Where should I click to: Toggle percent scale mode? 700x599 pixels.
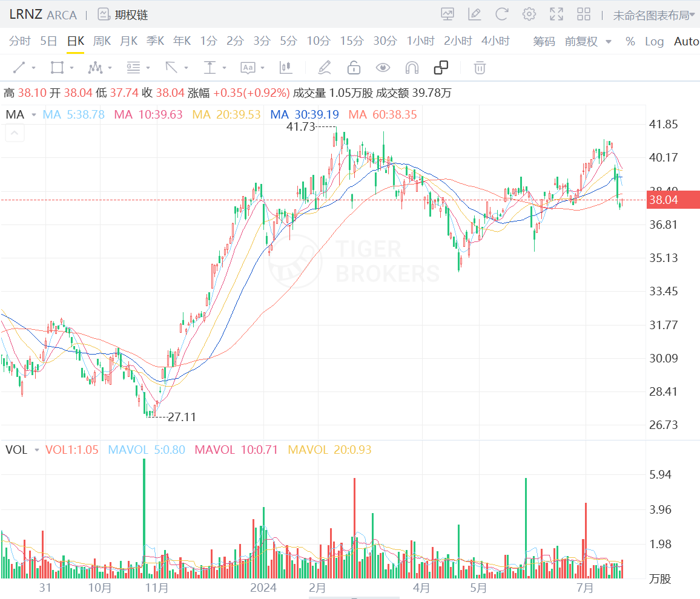[630, 42]
